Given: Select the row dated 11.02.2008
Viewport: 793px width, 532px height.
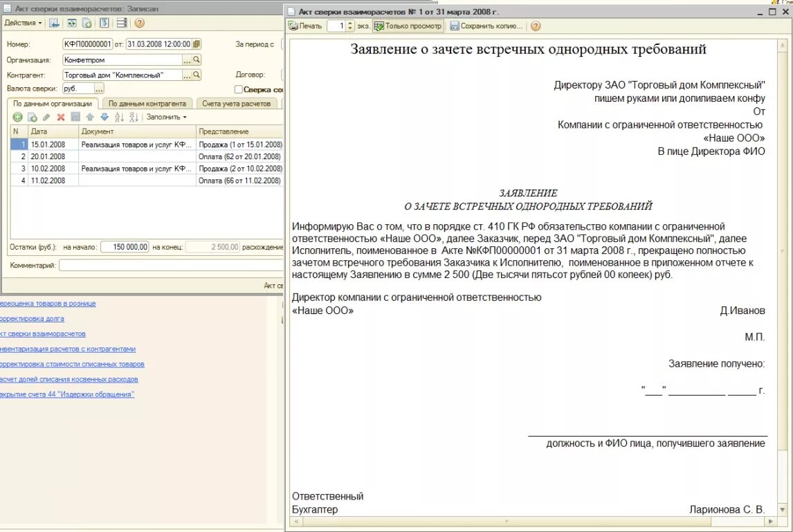Looking at the screenshot, I should 147,181.
